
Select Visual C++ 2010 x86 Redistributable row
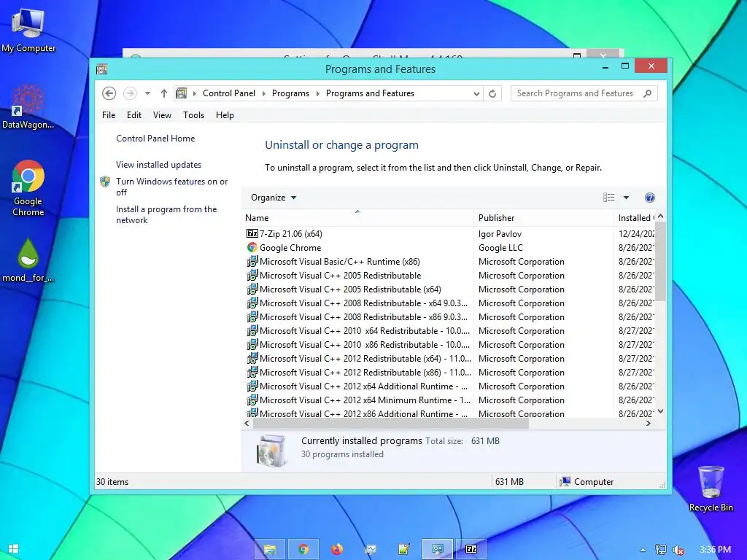[449, 344]
